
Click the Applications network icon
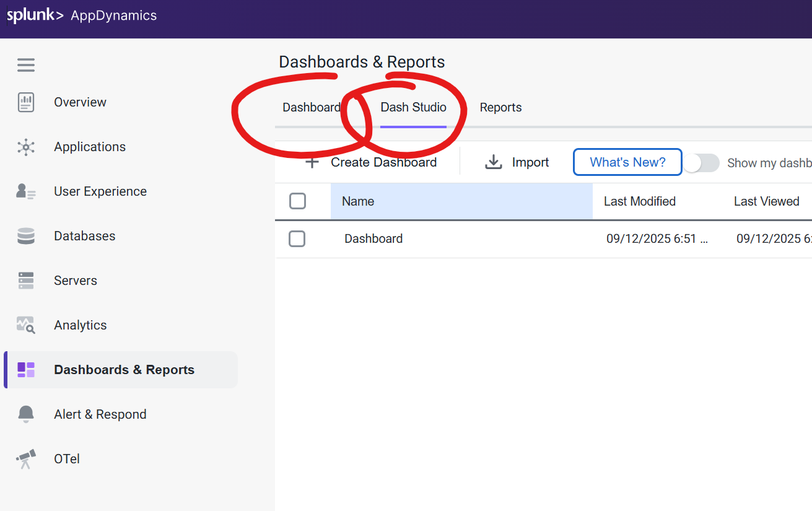(26, 147)
